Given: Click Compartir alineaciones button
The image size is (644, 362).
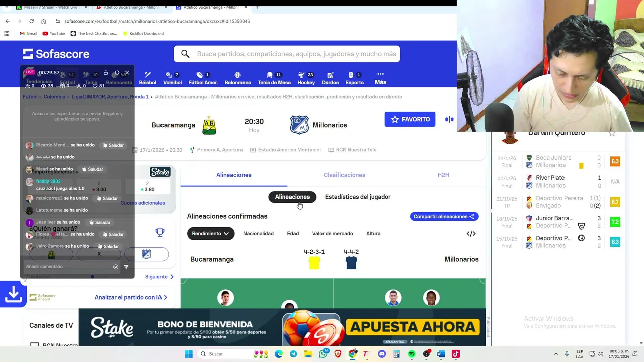Looking at the screenshot, I should [x=444, y=216].
